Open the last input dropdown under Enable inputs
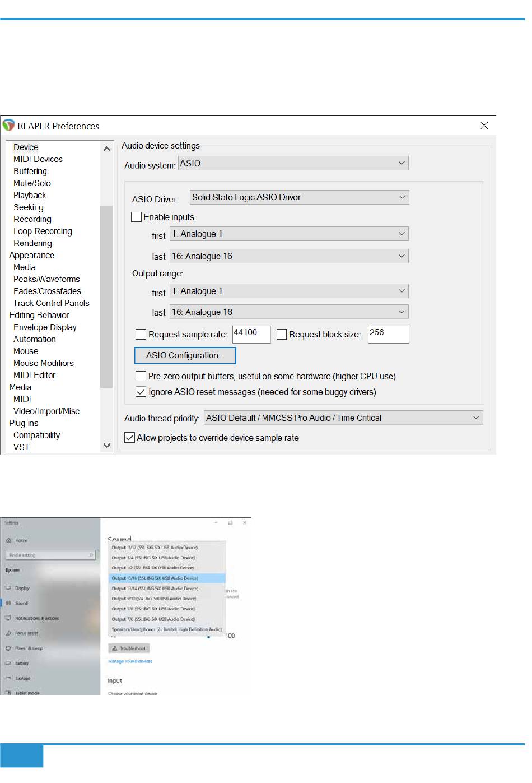The image size is (532, 783). pyautogui.click(x=289, y=256)
